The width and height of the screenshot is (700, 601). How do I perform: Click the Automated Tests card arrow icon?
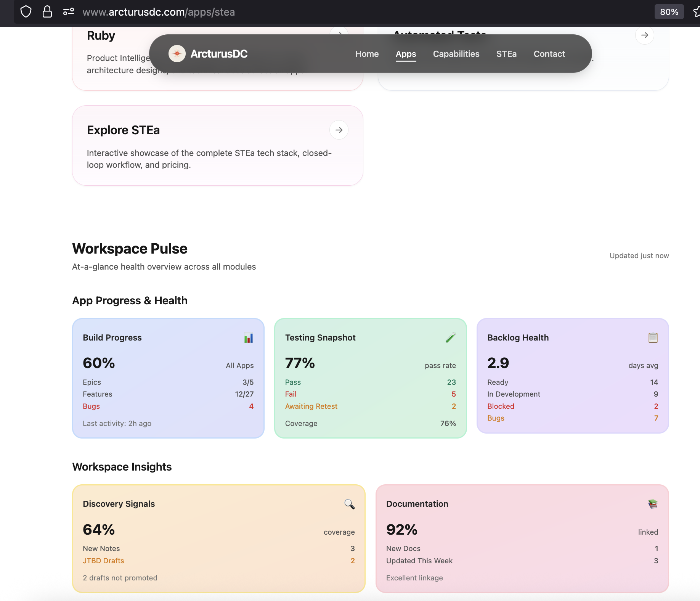coord(645,35)
